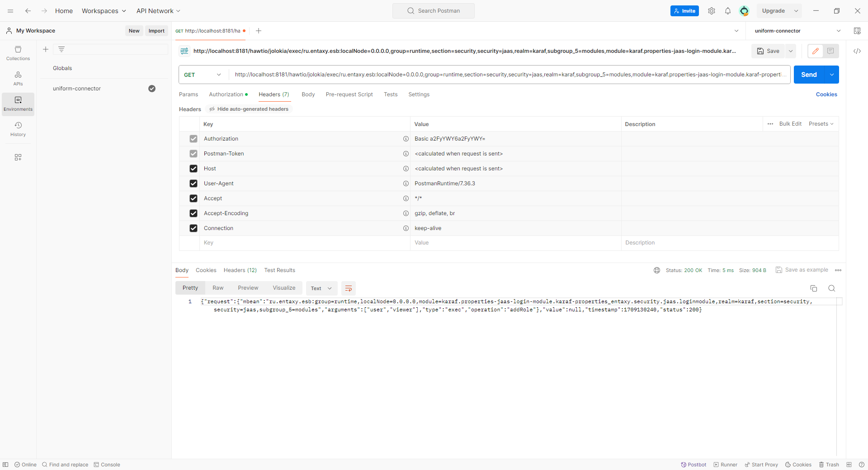Image resolution: width=868 pixels, height=470 pixels.
Task: Open the Cookies link for request
Action: click(826, 94)
